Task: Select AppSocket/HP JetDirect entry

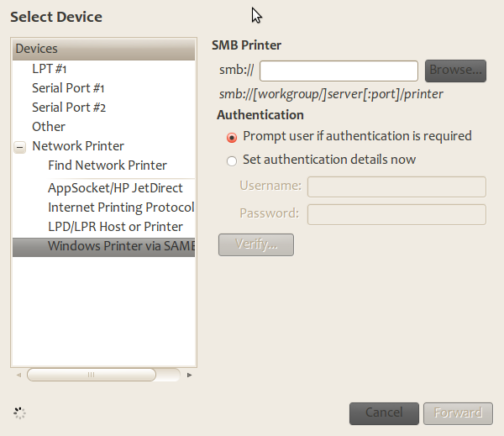Action: click(115, 188)
